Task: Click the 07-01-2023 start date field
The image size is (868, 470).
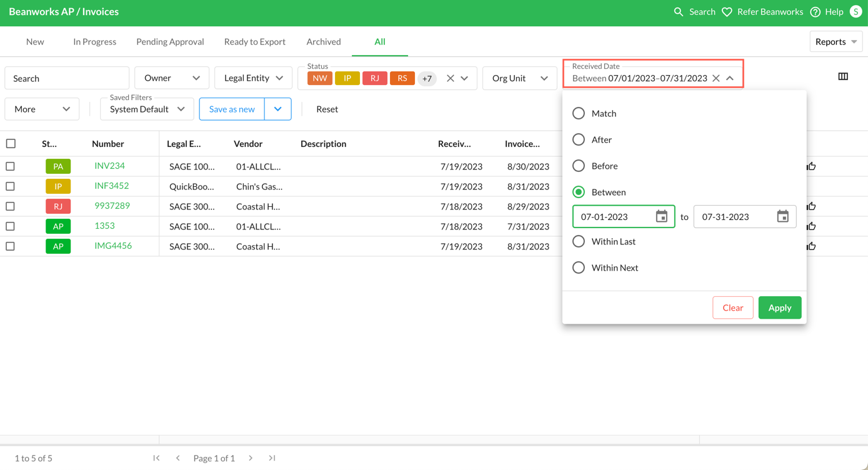Action: click(624, 216)
